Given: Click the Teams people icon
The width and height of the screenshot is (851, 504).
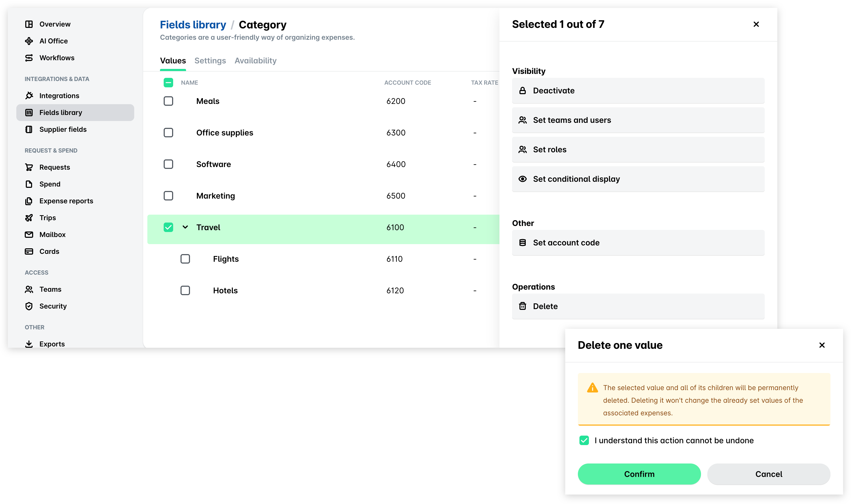Looking at the screenshot, I should [29, 289].
